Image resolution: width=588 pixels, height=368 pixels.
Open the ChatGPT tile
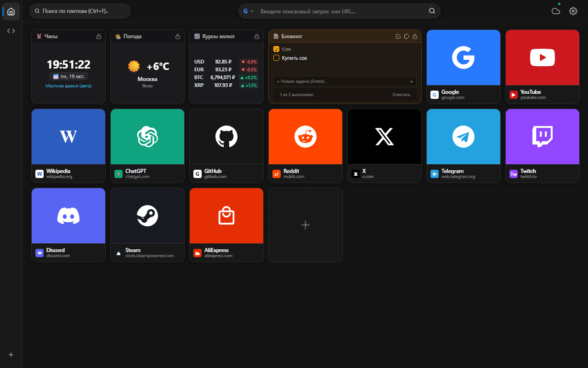coord(147,146)
